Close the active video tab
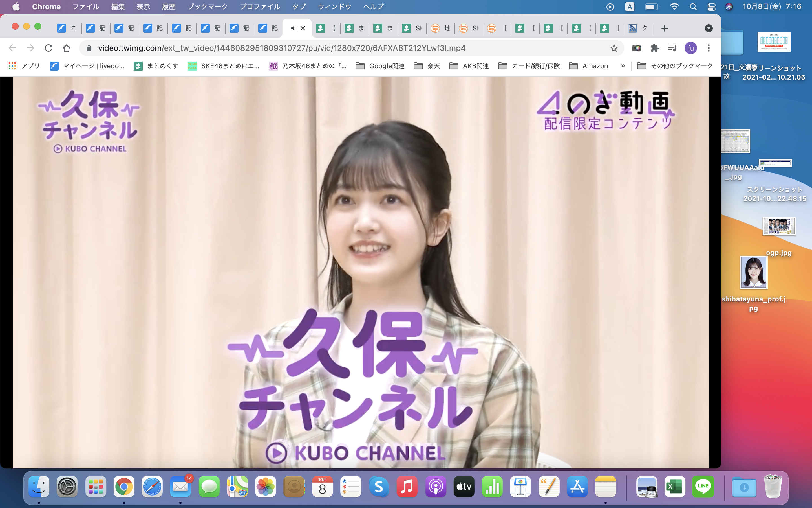This screenshot has width=812, height=508. (x=303, y=28)
